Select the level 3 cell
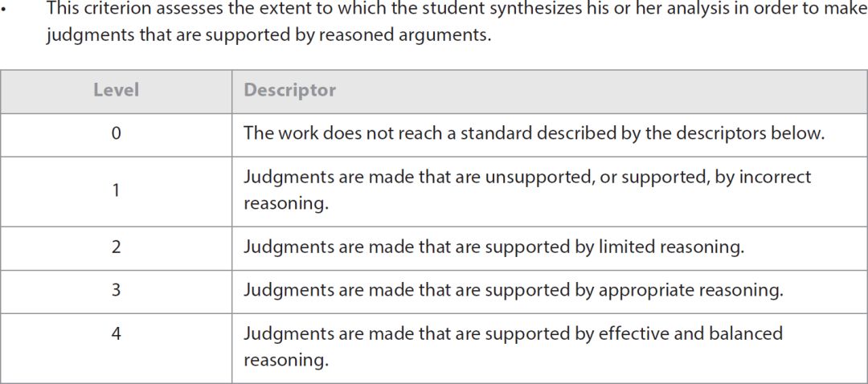 pyautogui.click(x=116, y=291)
